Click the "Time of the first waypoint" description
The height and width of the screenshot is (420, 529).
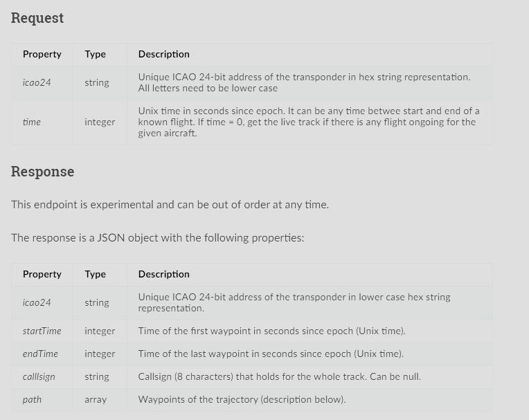click(x=271, y=331)
